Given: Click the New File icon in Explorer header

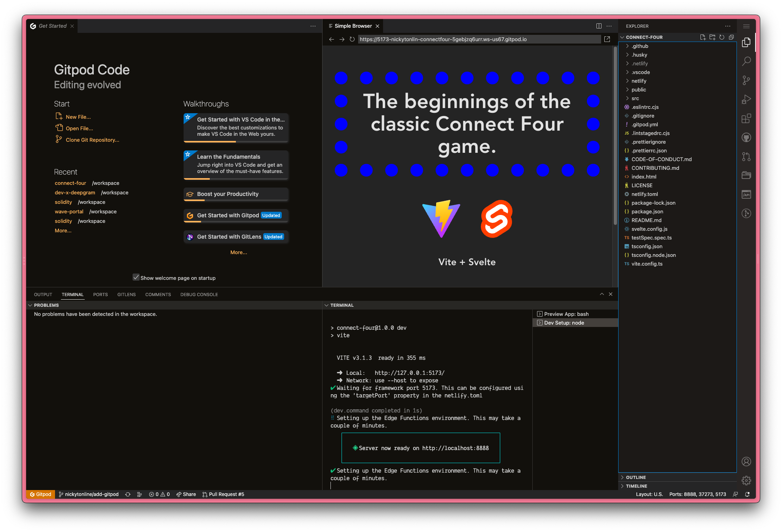Looking at the screenshot, I should pyautogui.click(x=702, y=37).
